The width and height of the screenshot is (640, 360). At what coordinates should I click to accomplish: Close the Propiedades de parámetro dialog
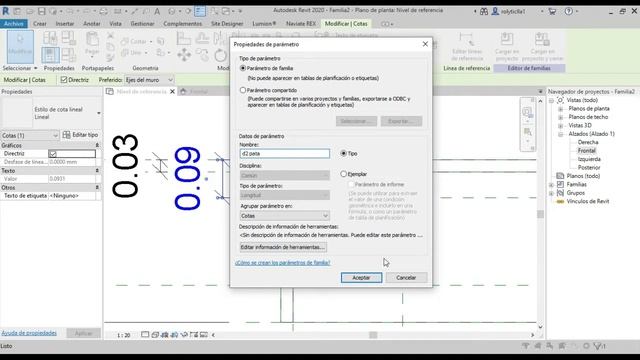coord(425,44)
